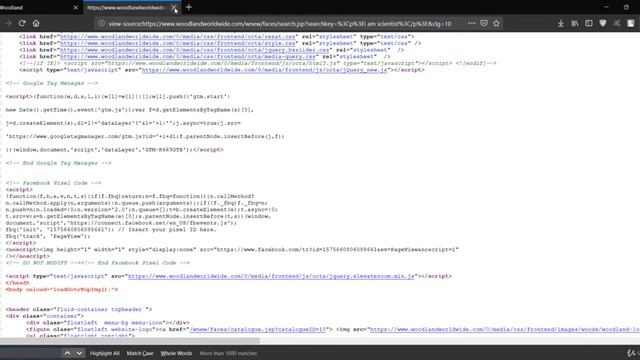Open the jquery.elevatezoom.min.js link
The width and height of the screenshot is (640, 360).
pos(271,276)
